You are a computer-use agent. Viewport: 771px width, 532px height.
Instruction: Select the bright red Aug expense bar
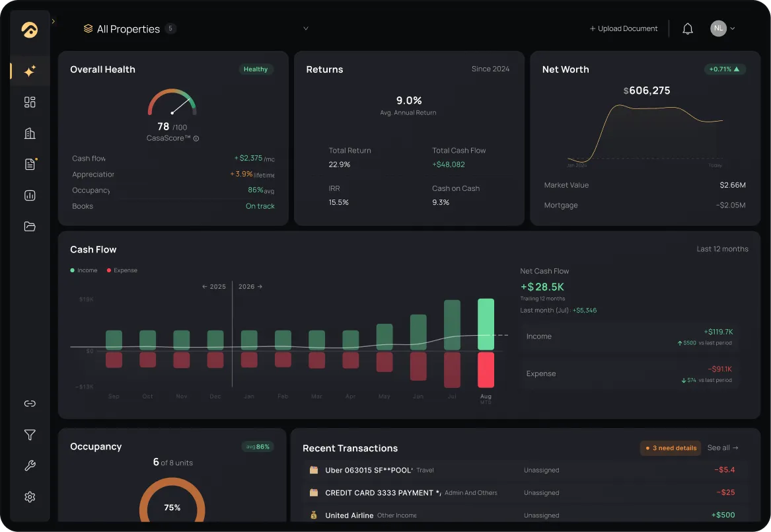coord(486,369)
